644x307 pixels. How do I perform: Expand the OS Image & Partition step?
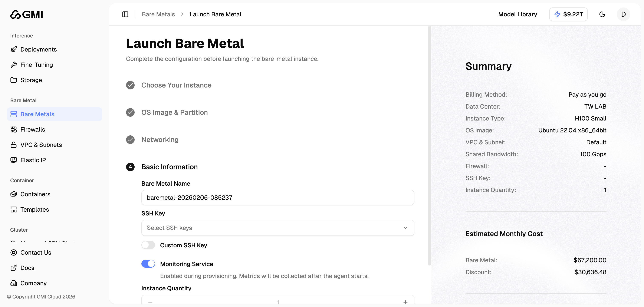(174, 112)
